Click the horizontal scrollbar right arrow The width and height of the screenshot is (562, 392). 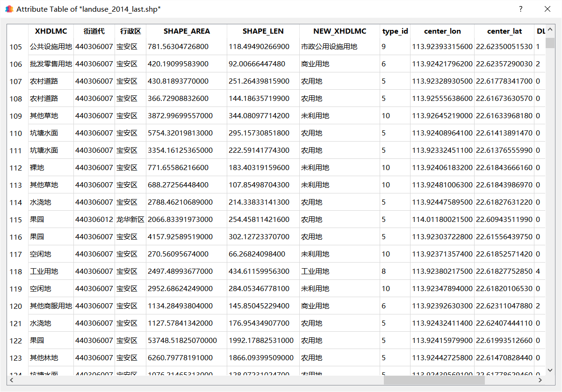point(541,380)
